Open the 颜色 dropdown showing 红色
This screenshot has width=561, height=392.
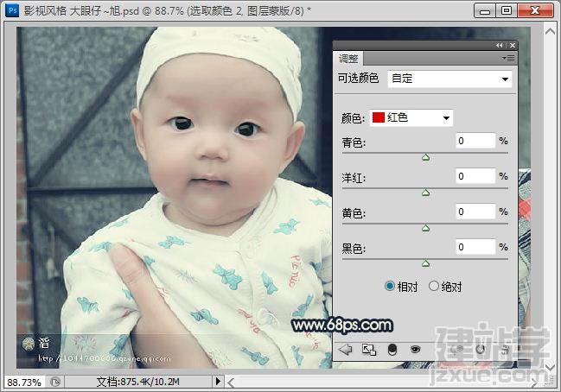point(411,117)
